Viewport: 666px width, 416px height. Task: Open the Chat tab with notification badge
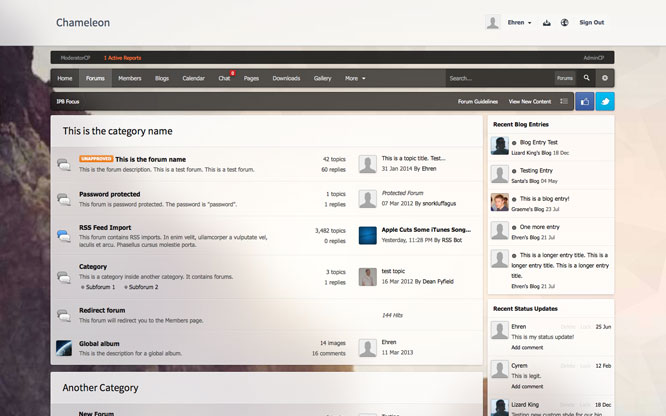[224, 78]
